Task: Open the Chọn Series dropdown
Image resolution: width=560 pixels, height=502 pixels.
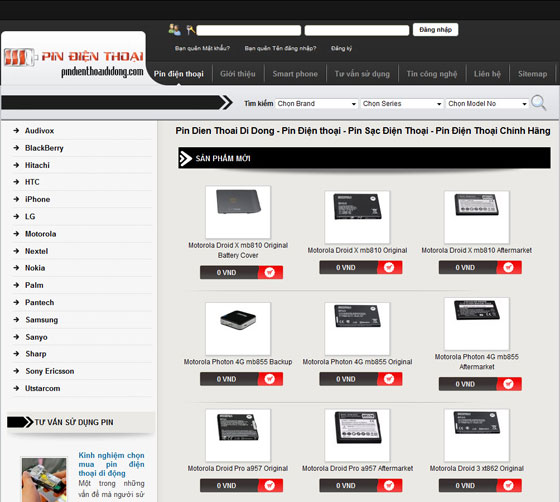Action: pyautogui.click(x=402, y=104)
